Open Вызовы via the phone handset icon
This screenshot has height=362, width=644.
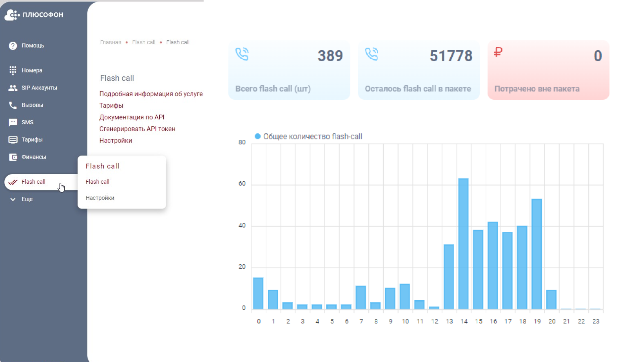(13, 105)
